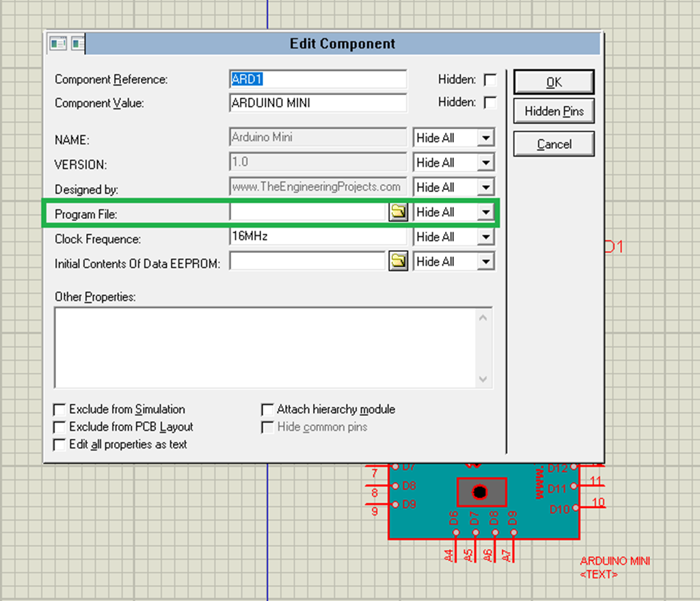Toggle Hidden checkbox for Component Reference
The height and width of the screenshot is (601, 700).
pos(489,80)
